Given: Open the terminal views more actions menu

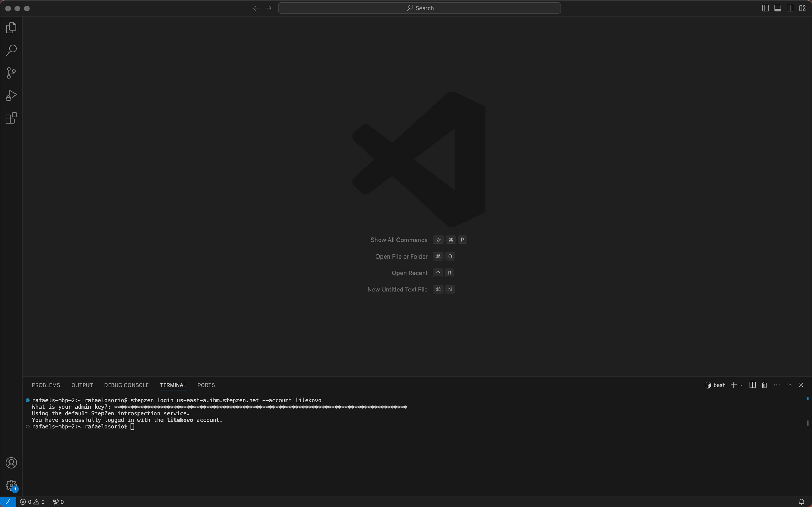Looking at the screenshot, I should [776, 385].
